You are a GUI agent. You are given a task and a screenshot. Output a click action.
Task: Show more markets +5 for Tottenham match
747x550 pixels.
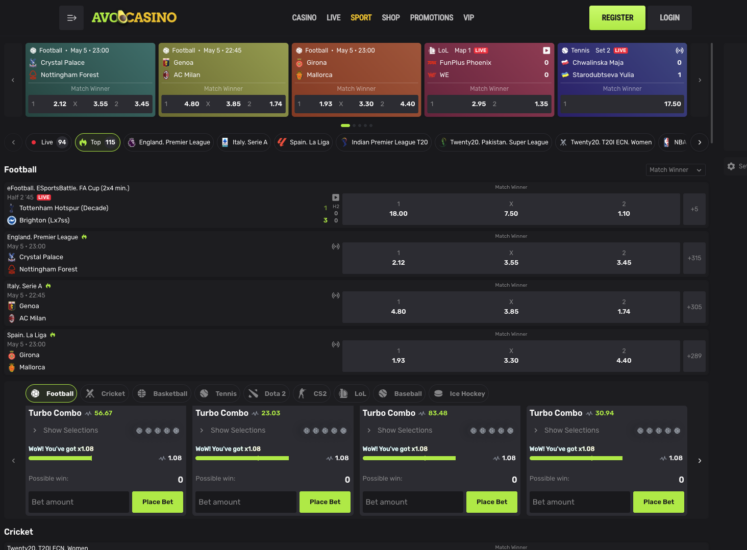[x=694, y=209]
